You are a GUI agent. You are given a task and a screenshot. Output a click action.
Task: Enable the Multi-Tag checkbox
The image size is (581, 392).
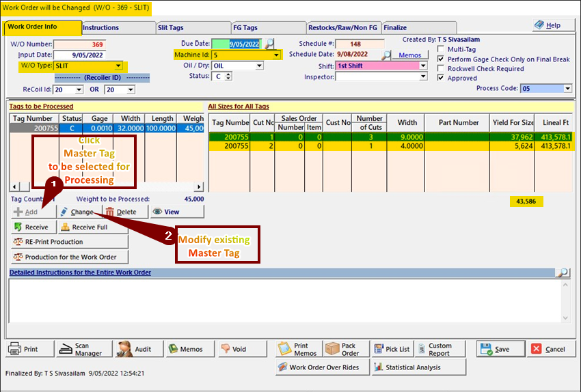click(442, 50)
